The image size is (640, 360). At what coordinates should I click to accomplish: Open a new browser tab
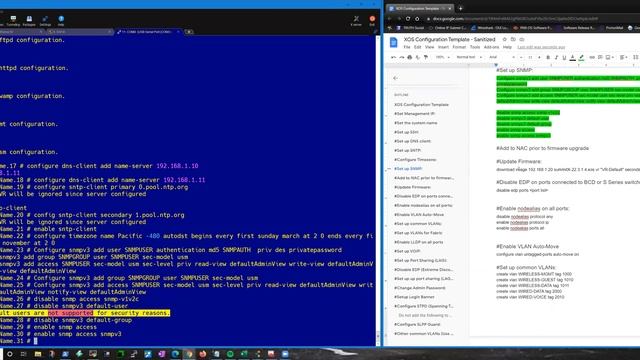pyautogui.click(x=460, y=8)
